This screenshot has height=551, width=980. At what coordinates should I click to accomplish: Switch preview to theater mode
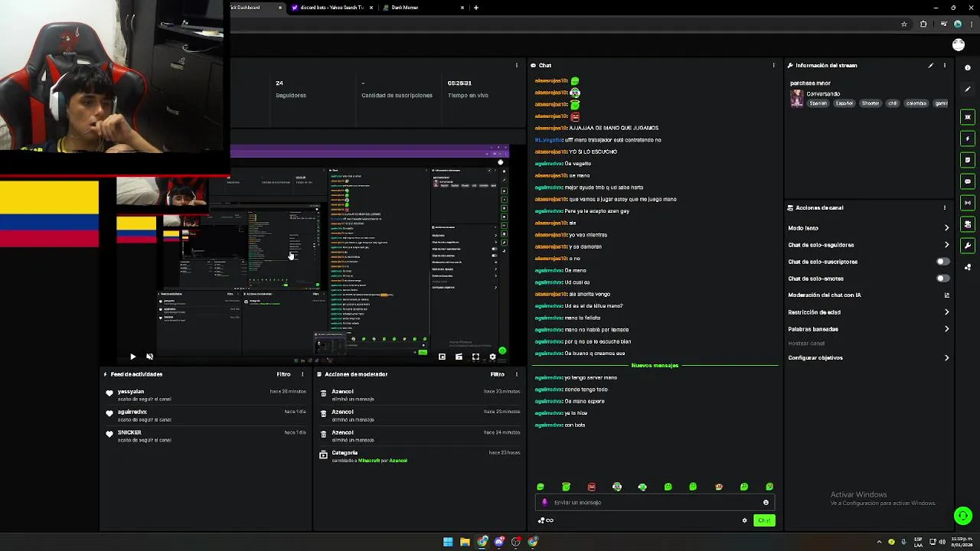coord(459,357)
